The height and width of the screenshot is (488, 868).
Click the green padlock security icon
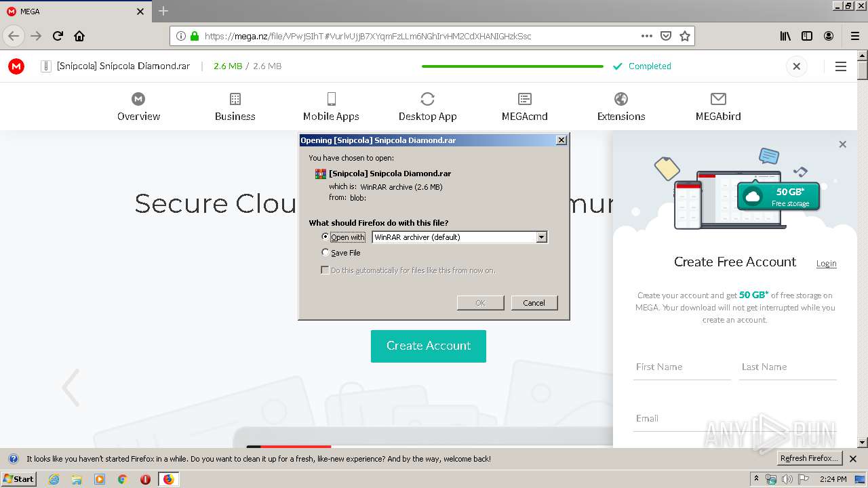click(x=195, y=36)
